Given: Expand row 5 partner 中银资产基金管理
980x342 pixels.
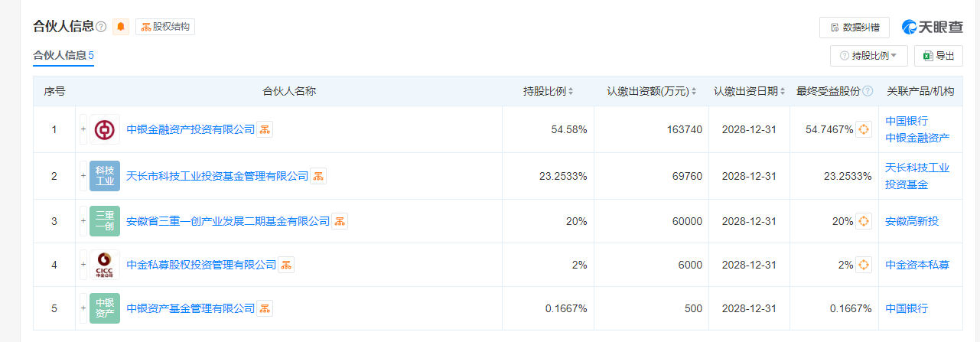Looking at the screenshot, I should (83, 308).
